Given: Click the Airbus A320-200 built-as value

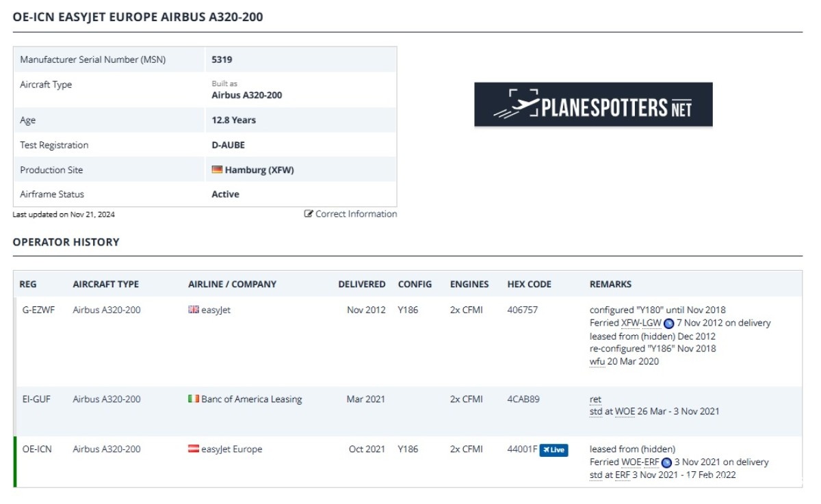Looking at the screenshot, I should point(246,96).
